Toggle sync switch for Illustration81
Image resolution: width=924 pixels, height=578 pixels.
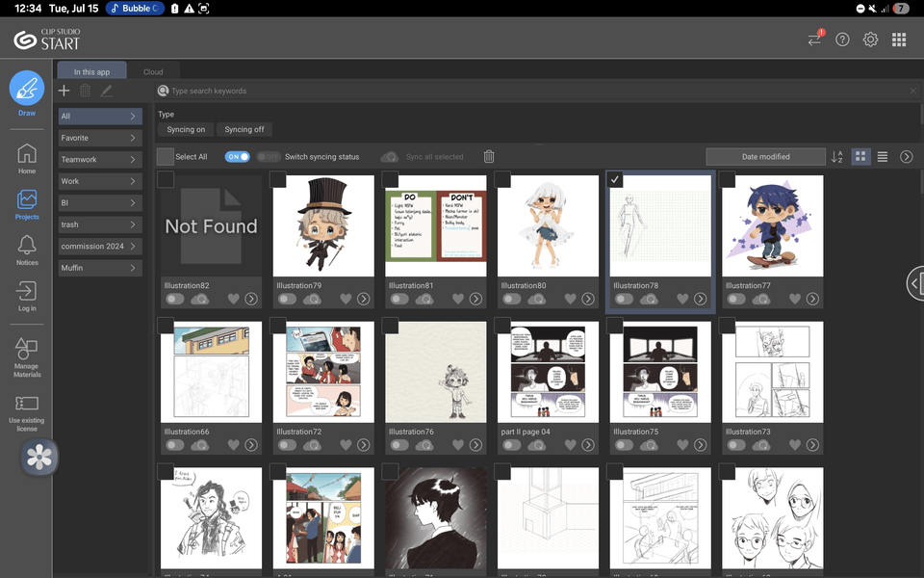398,299
